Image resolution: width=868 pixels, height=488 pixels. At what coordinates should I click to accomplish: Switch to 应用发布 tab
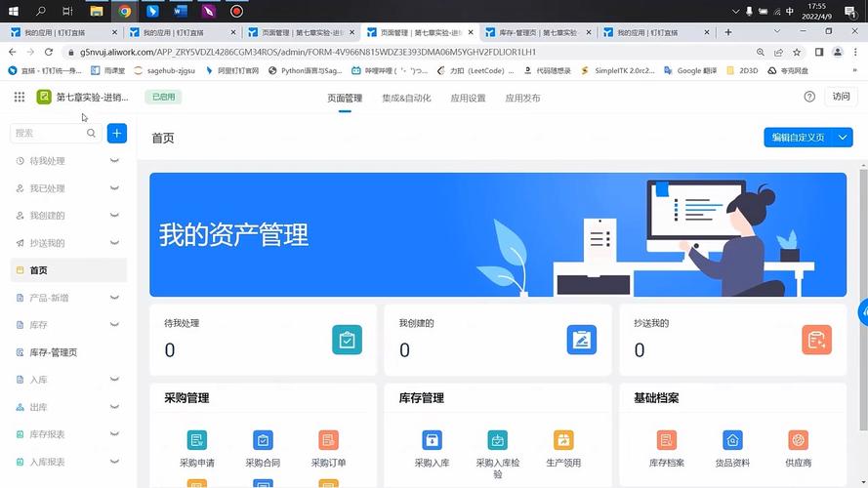click(x=522, y=98)
